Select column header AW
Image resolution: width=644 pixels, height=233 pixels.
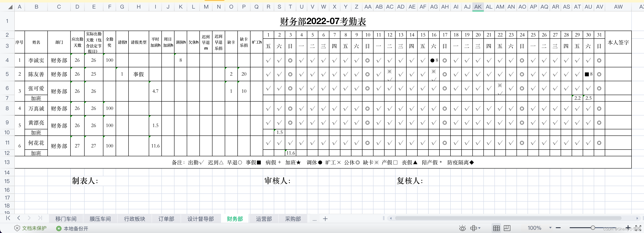[x=618, y=7]
